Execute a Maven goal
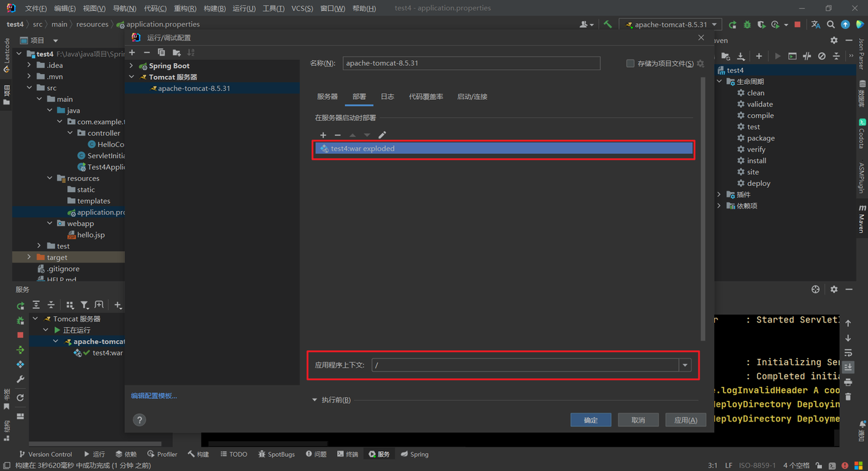The image size is (868, 471). point(792,56)
